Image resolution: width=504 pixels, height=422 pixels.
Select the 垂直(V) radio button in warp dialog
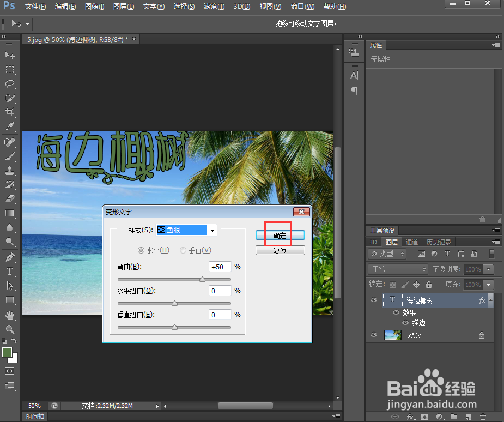tap(183, 250)
